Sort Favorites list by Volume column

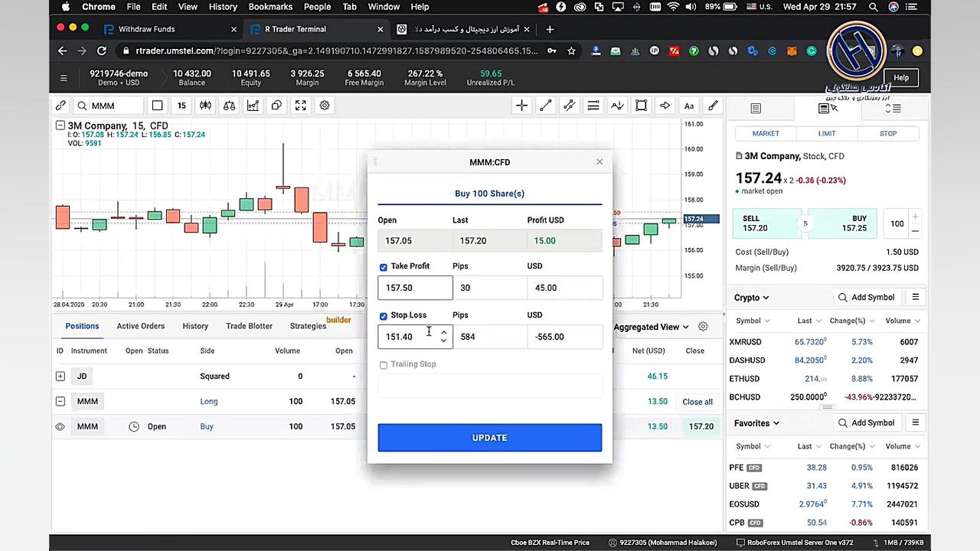tap(902, 446)
